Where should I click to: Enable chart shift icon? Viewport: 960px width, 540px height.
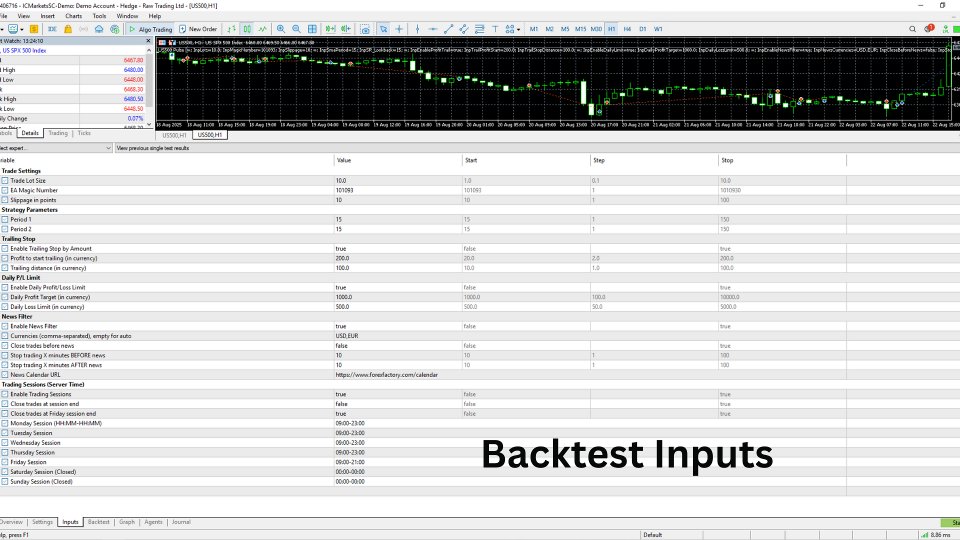click(346, 29)
